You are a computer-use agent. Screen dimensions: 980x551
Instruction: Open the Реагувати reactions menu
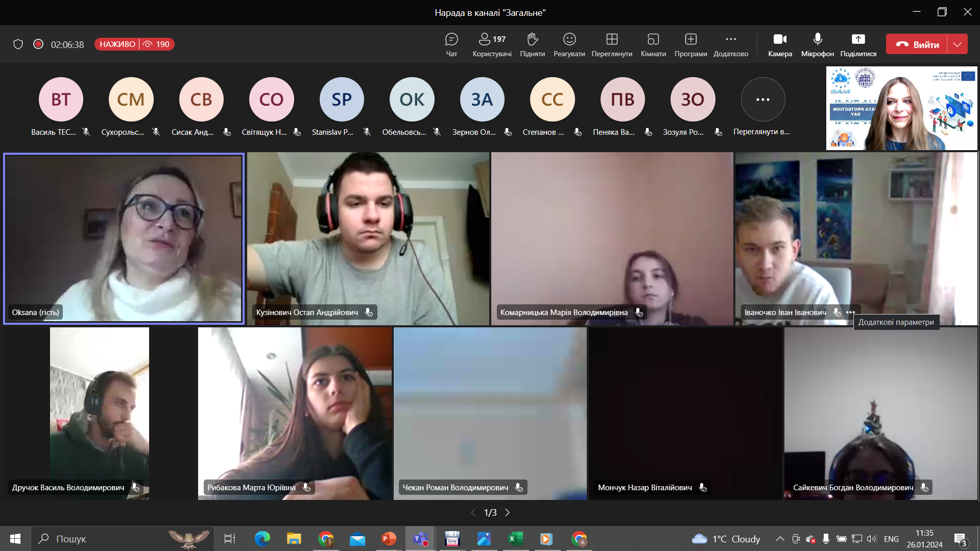click(x=569, y=44)
